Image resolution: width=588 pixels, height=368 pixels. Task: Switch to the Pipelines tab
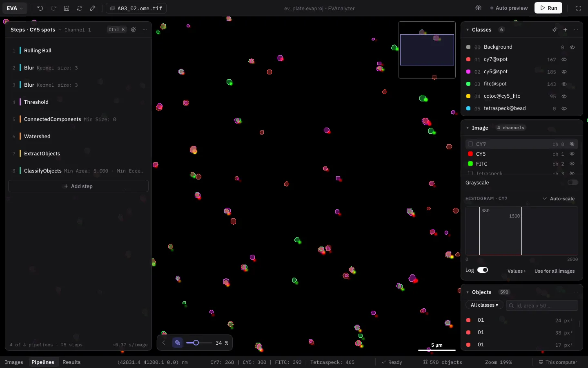[43, 362]
